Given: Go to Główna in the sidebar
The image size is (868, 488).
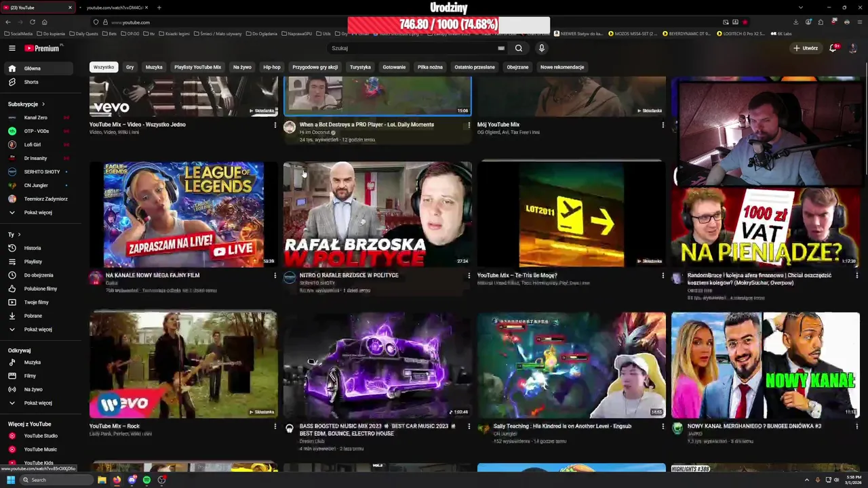Looking at the screenshot, I should [39, 68].
